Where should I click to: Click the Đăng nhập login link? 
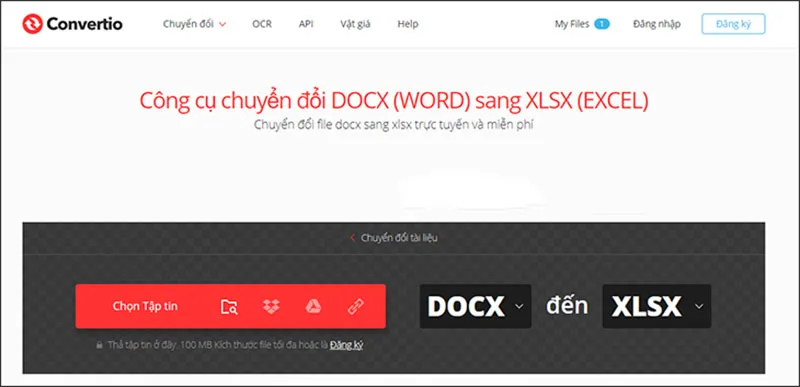pyautogui.click(x=657, y=24)
